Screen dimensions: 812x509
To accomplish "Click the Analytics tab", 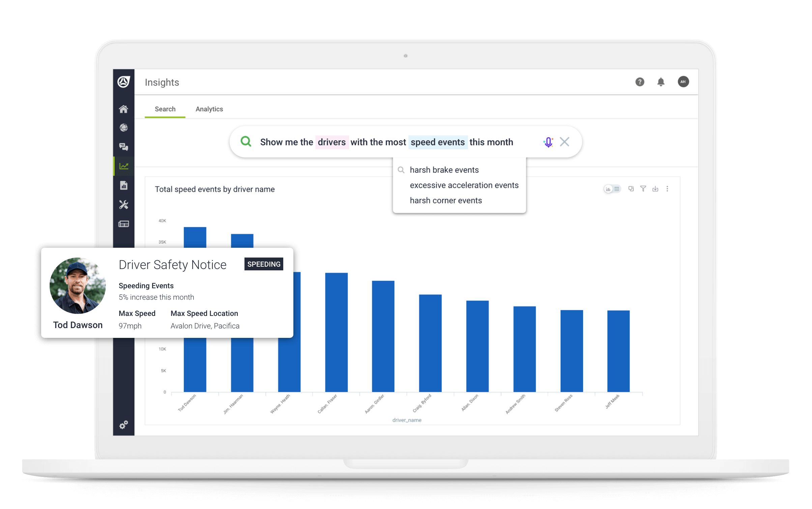I will [x=210, y=109].
